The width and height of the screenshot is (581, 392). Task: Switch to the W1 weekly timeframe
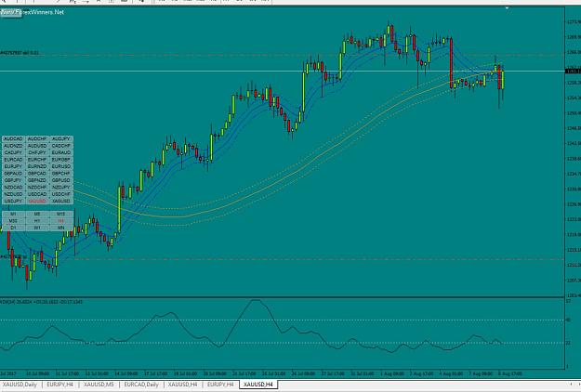37,228
